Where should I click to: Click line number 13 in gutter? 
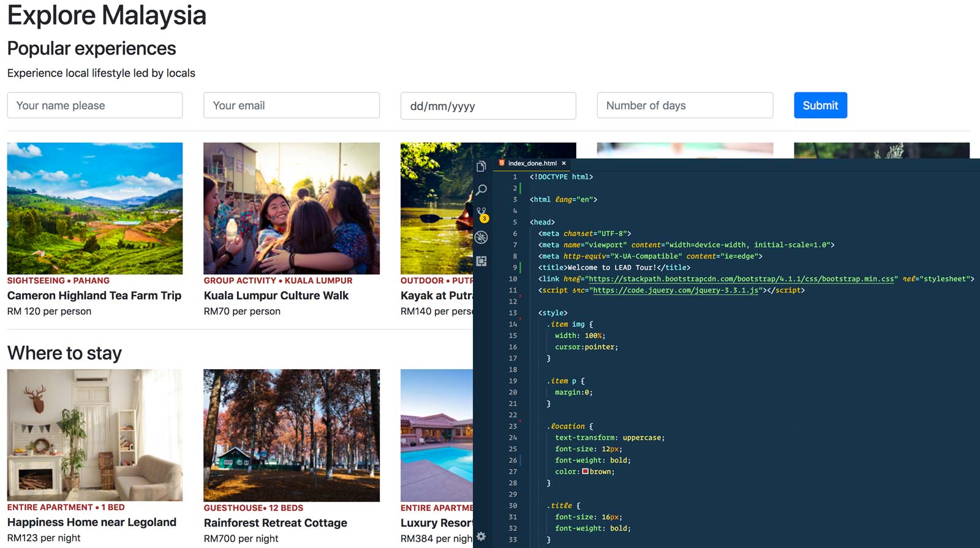(513, 313)
